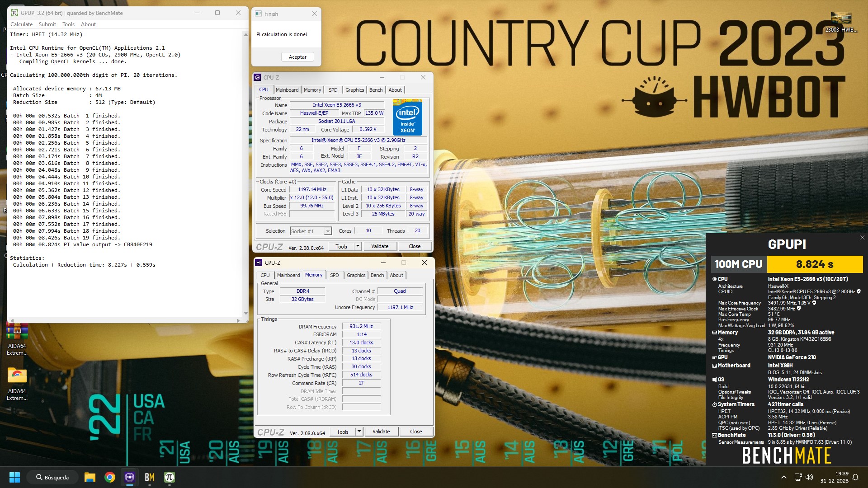
Task: Switch to Mainboard tab in lower CPU-Z
Action: coord(288,275)
